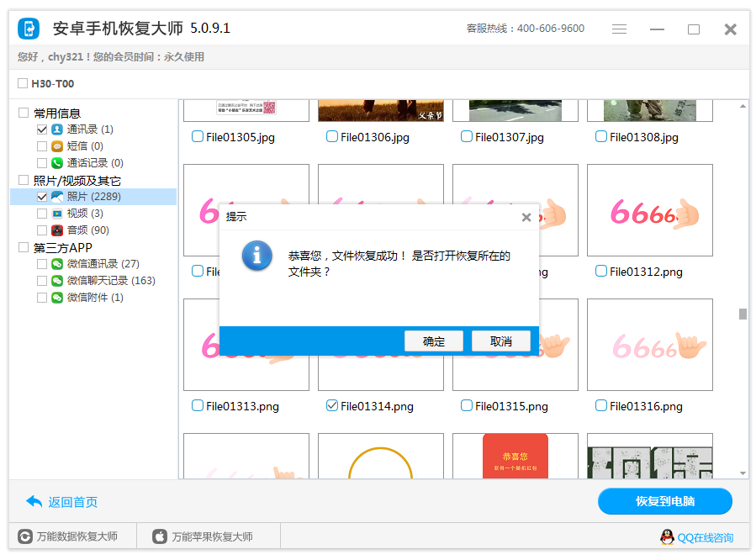Uncheck the 通讯录 checkbox
Image resolution: width=756 pixels, height=560 pixels.
coord(42,129)
